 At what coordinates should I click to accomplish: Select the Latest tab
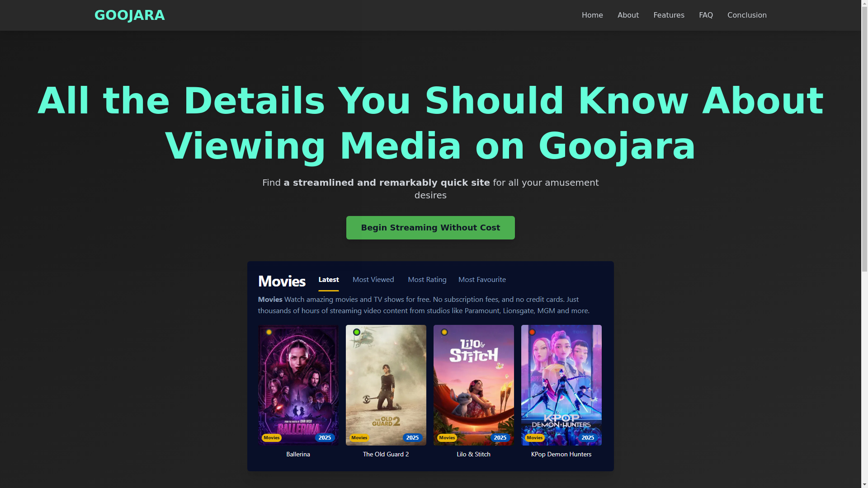tap(329, 280)
